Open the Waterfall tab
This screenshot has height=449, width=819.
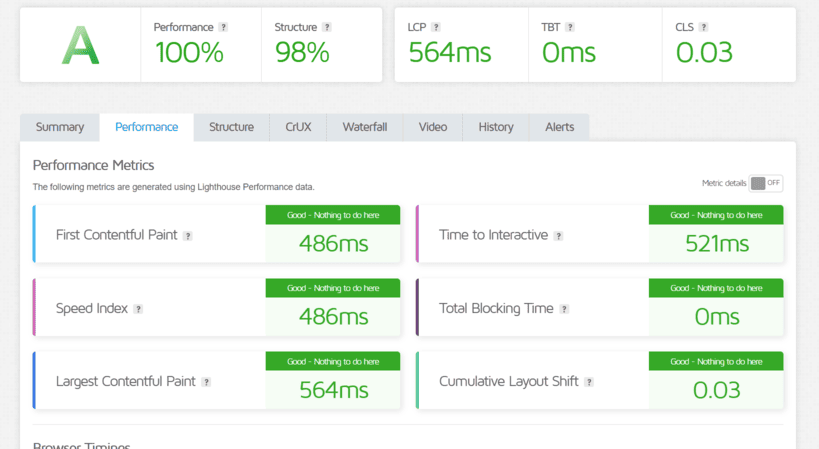365,127
